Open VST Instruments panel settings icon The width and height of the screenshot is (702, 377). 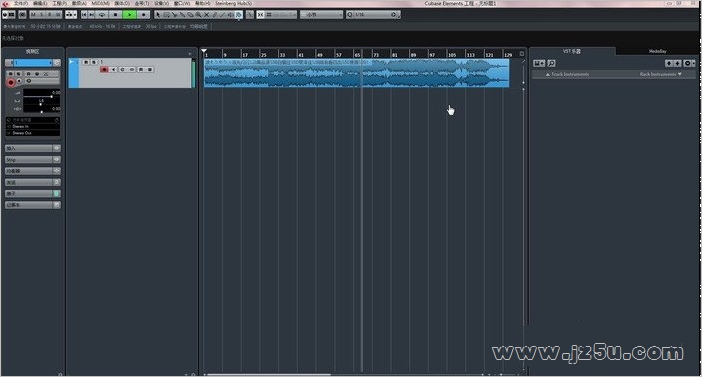(x=688, y=63)
